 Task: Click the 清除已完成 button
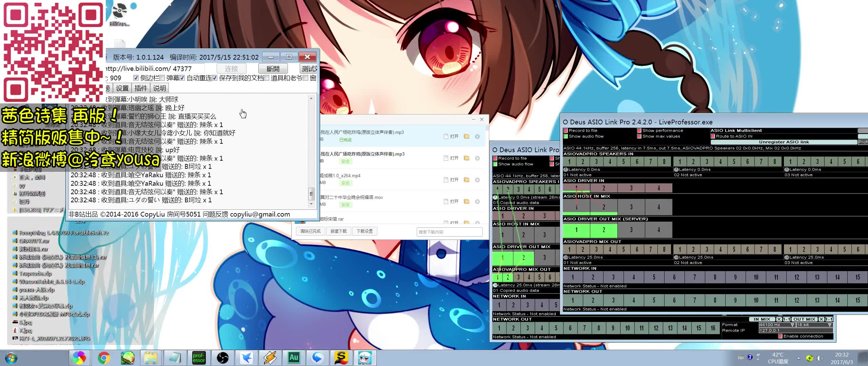[310, 231]
